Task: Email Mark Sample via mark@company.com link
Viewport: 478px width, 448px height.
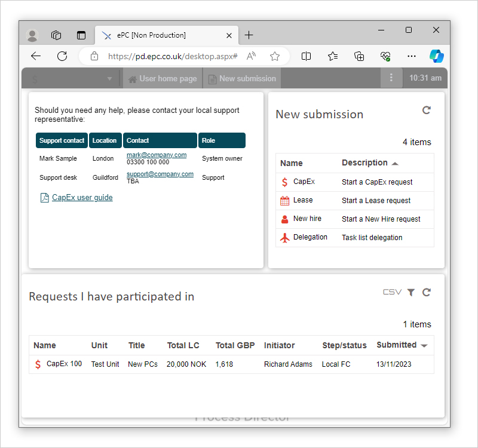Action: (x=157, y=155)
